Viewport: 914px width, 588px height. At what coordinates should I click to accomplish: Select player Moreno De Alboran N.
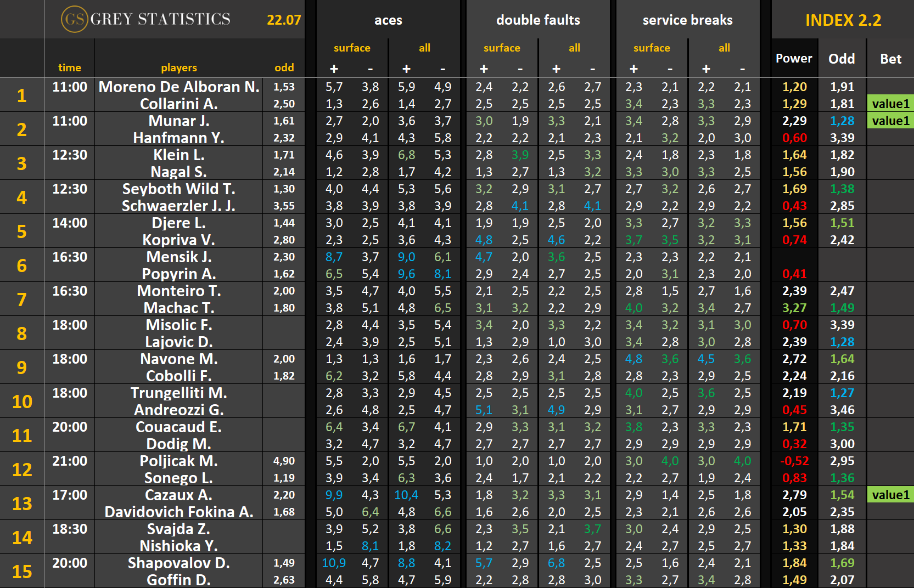[179, 87]
